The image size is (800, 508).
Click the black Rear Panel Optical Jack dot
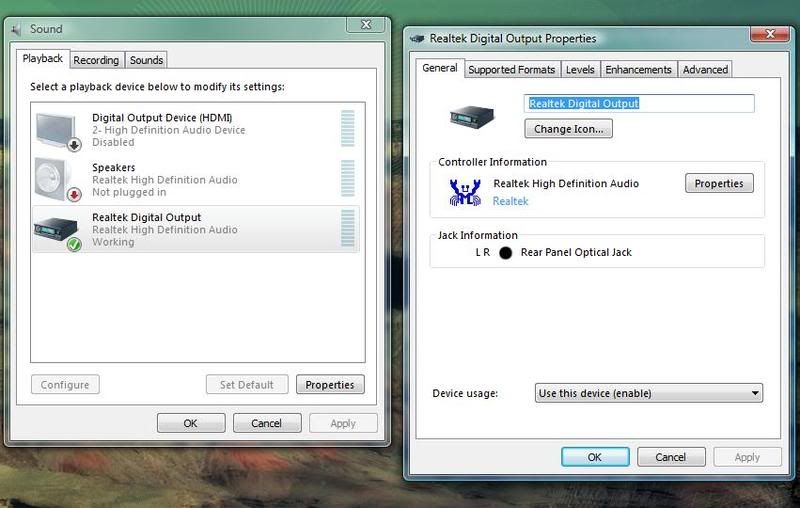pos(505,252)
